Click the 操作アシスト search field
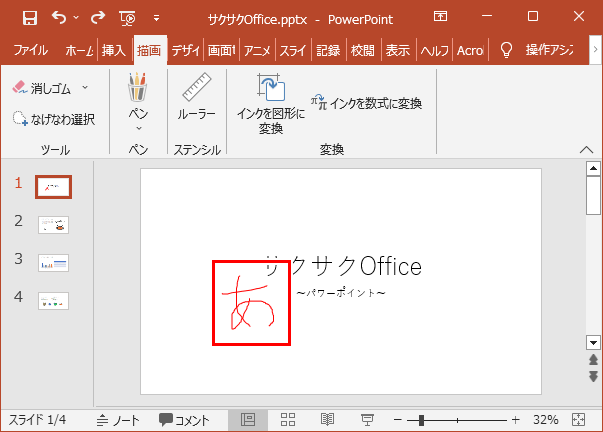 point(550,50)
